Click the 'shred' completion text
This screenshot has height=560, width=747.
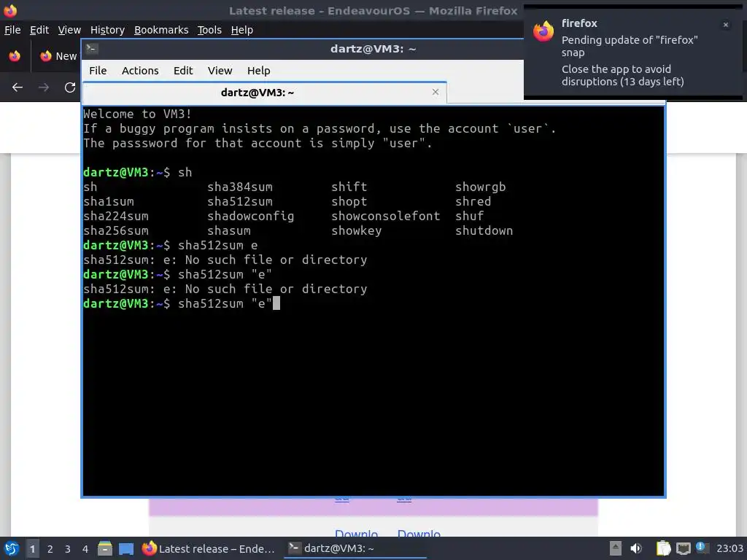point(473,201)
